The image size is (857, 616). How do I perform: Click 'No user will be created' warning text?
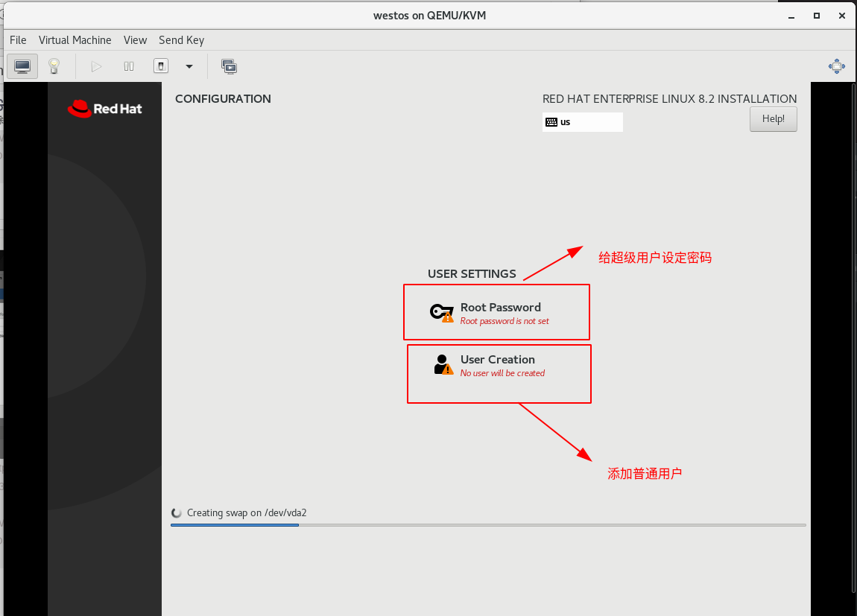502,373
